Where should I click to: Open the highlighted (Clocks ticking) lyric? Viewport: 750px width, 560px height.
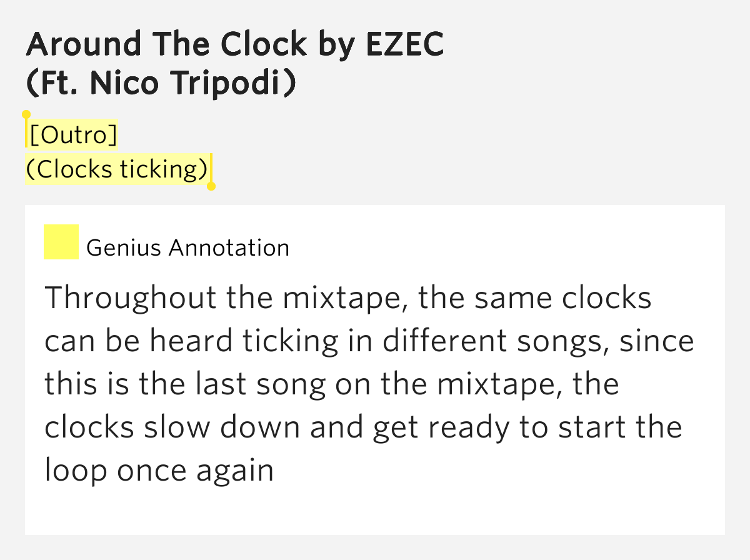click(117, 169)
